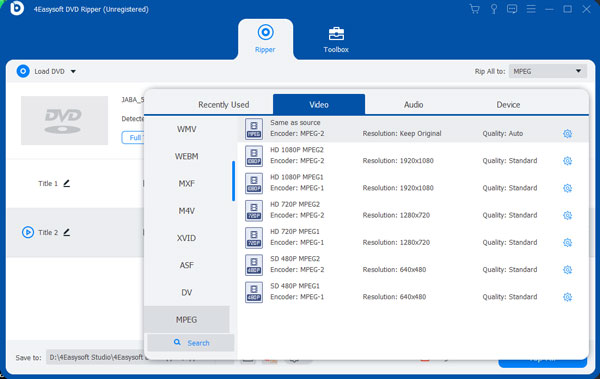600x379 pixels.
Task: Choose WEBM from the format list
Action: pyautogui.click(x=186, y=156)
